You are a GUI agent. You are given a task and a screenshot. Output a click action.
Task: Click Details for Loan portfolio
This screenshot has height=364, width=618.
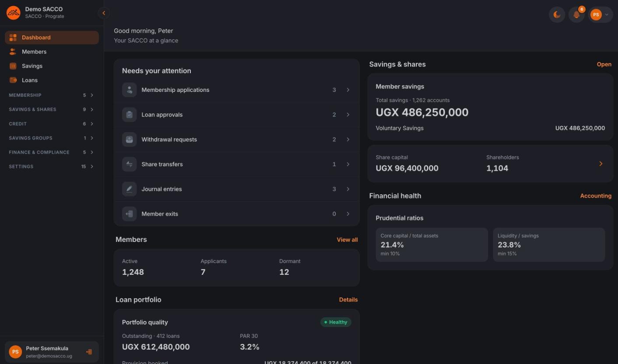tap(348, 300)
